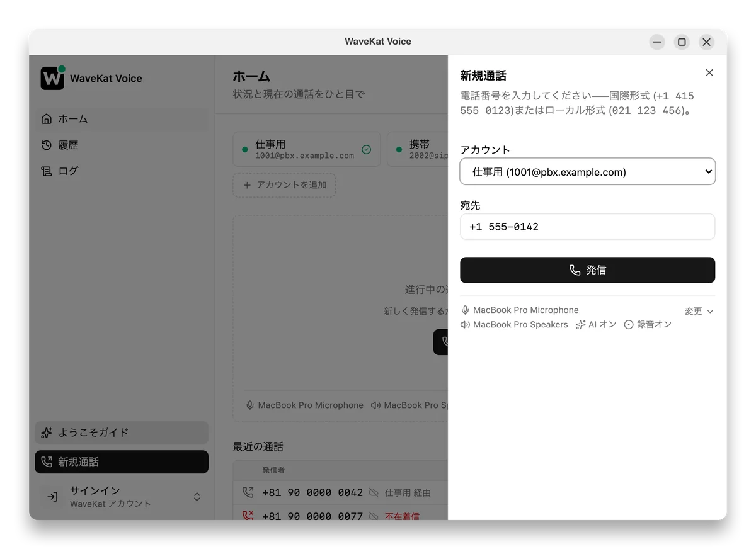Viewport: 756px width, 549px height.
Task: Click the AI オン sparkle indicator
Action: pyautogui.click(x=596, y=324)
